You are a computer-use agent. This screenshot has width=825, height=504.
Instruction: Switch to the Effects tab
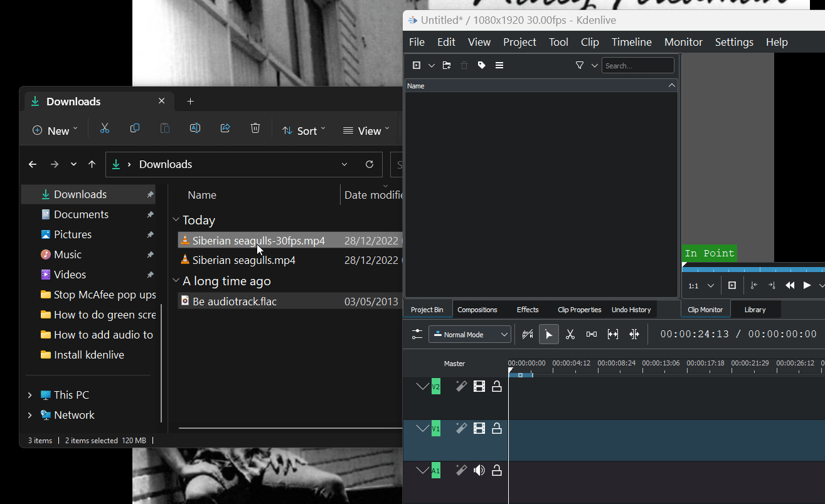click(x=527, y=310)
